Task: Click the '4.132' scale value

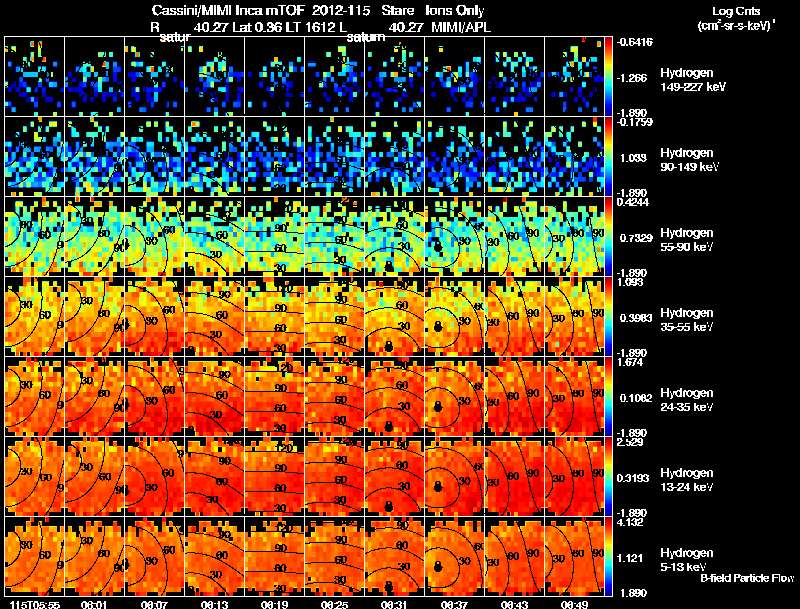Action: (x=630, y=522)
